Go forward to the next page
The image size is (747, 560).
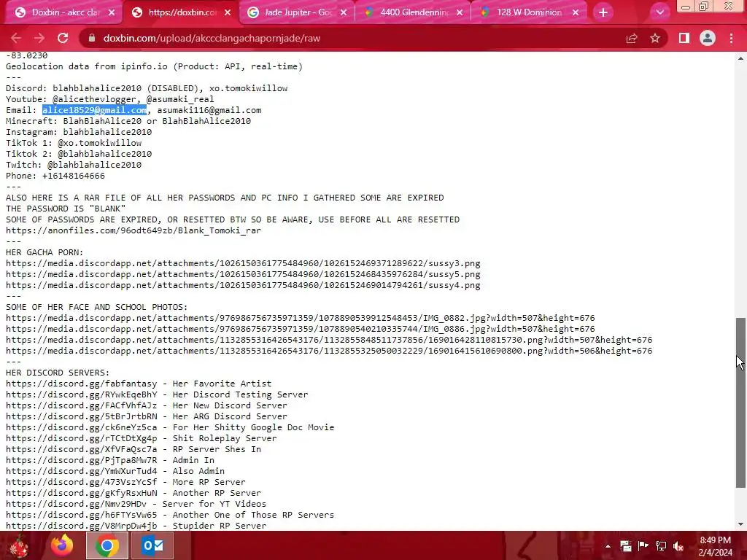click(x=39, y=38)
